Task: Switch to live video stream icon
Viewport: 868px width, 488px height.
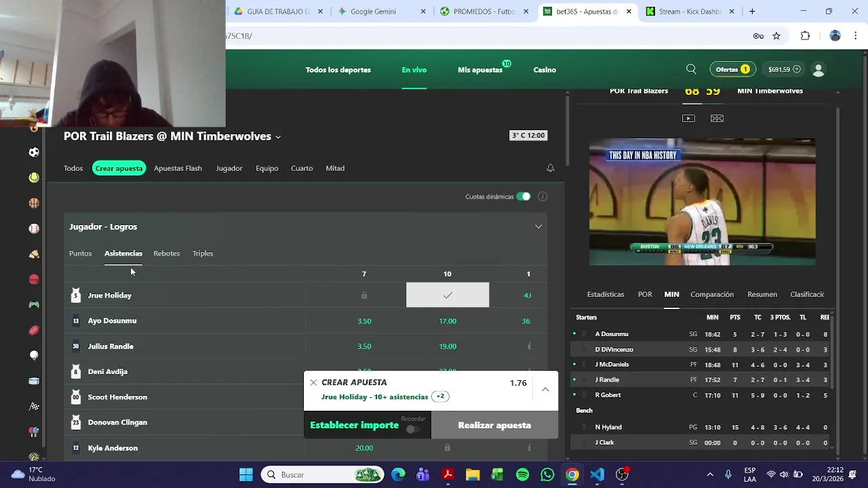Action: point(688,118)
